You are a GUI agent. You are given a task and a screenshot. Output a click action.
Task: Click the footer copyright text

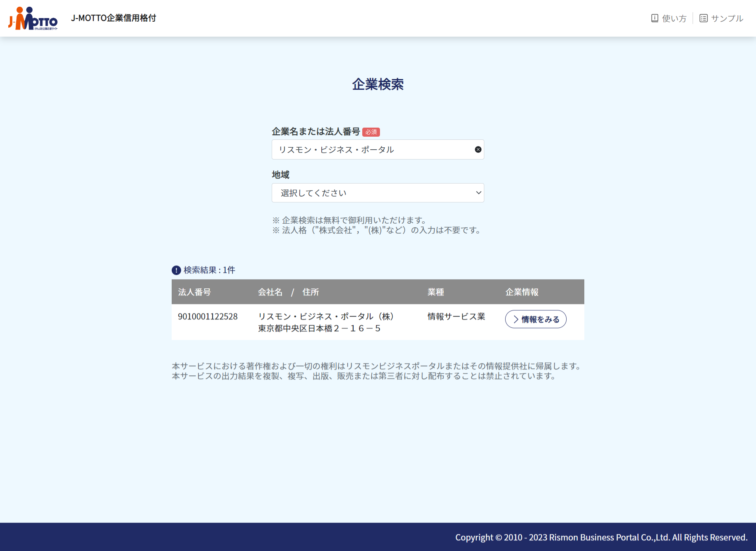601,538
